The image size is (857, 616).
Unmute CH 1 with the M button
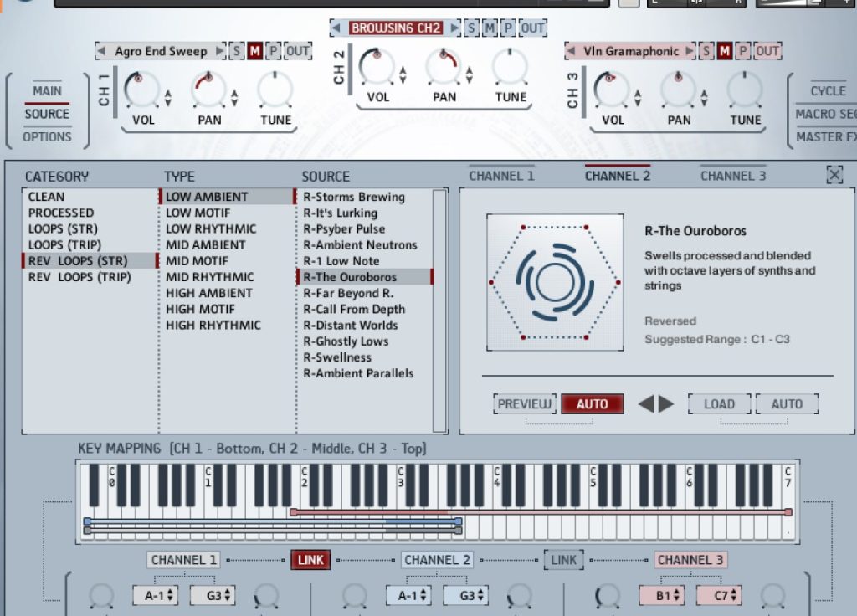pos(254,52)
